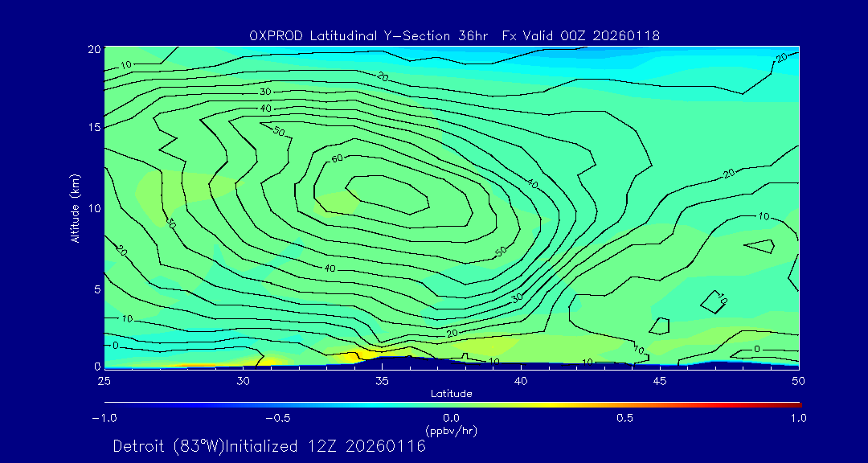Click the 'Detroit (83°W)Initialized 12Z 20260116' footer text
868x463 pixels.
click(269, 446)
